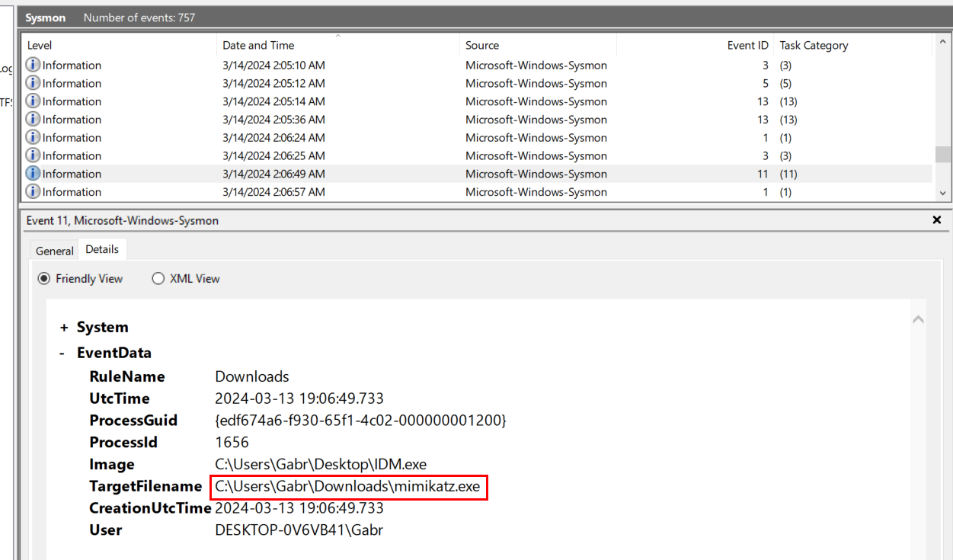Switch to XML View radio option

(x=158, y=279)
